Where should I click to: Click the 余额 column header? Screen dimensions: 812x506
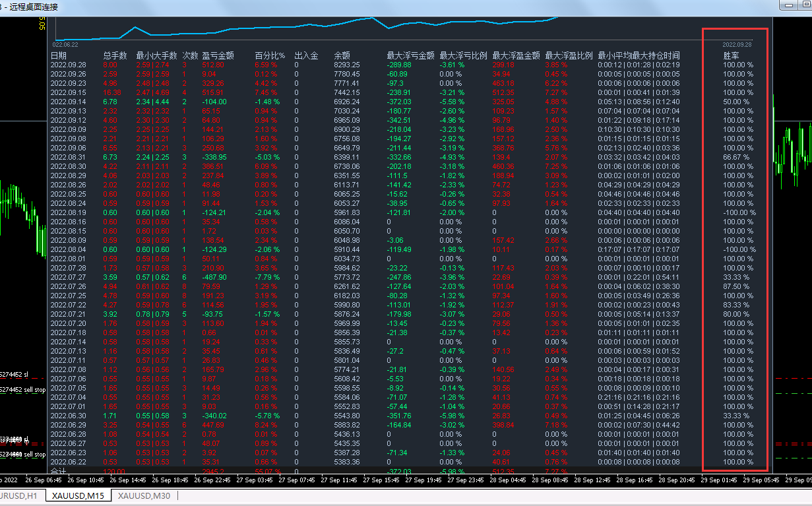[342, 55]
